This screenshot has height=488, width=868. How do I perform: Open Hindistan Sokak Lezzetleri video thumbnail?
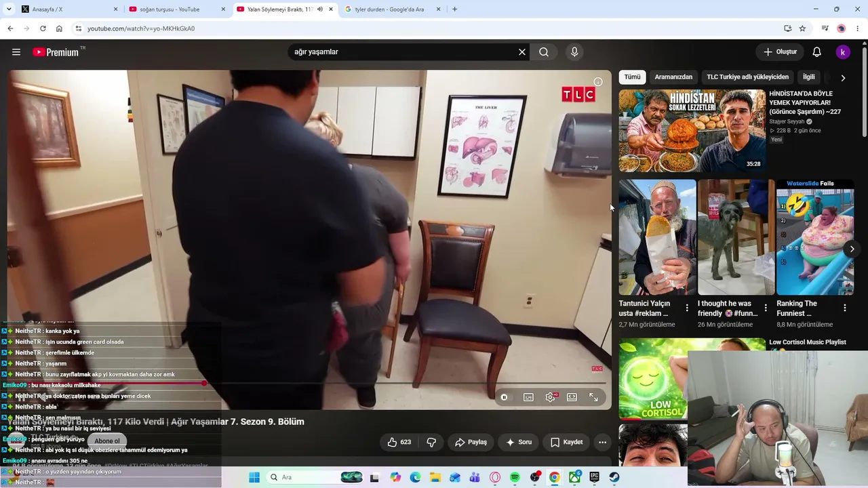(692, 131)
